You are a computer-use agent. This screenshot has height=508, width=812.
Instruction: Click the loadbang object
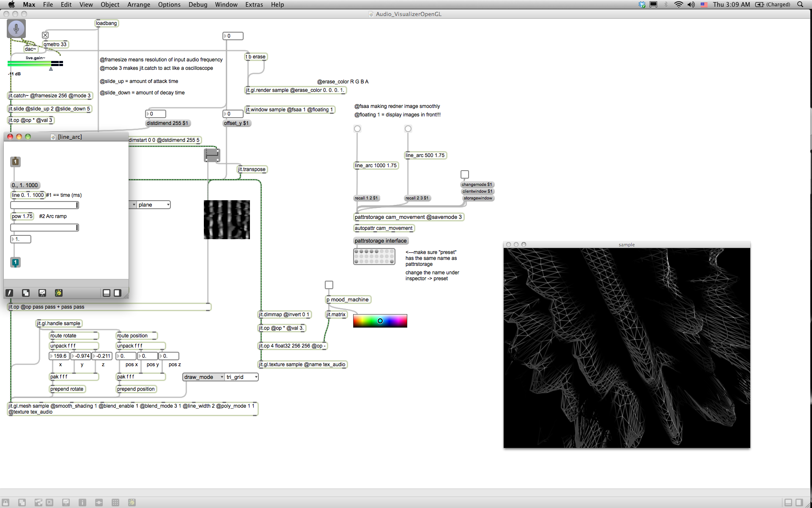[107, 23]
